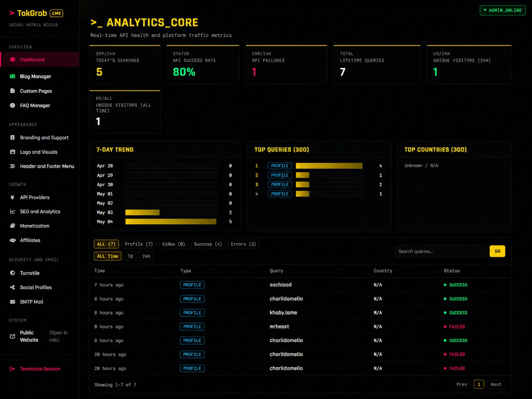This screenshot has width=532, height=399.
Task: Click the Today's Searches card
Action: click(x=125, y=65)
